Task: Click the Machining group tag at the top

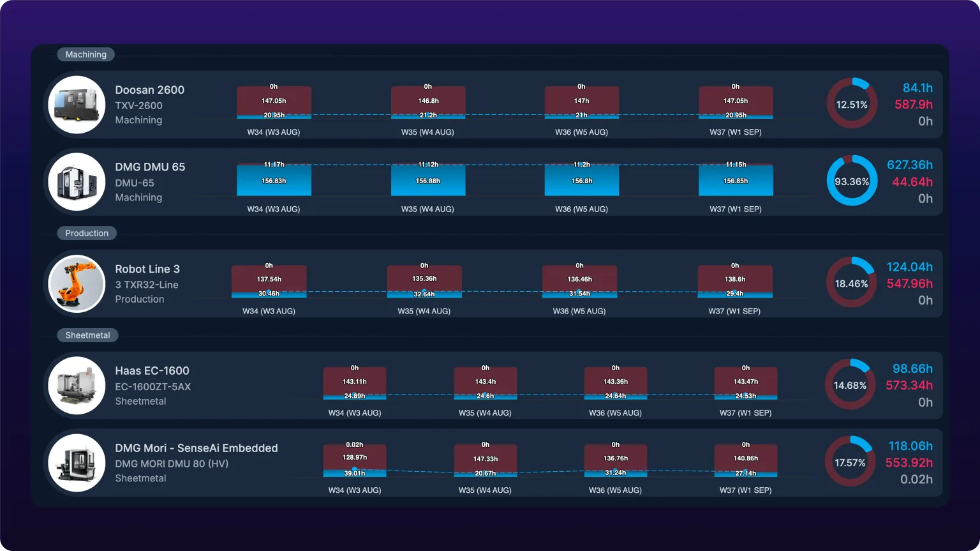Action: point(86,54)
